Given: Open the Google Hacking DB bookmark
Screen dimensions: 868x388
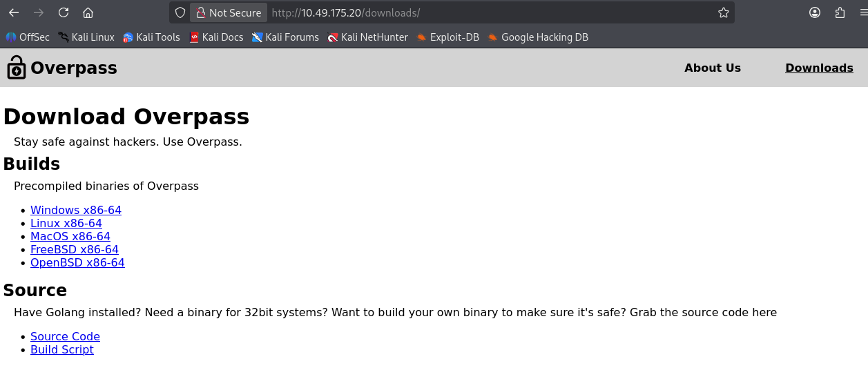Looking at the screenshot, I should point(538,37).
